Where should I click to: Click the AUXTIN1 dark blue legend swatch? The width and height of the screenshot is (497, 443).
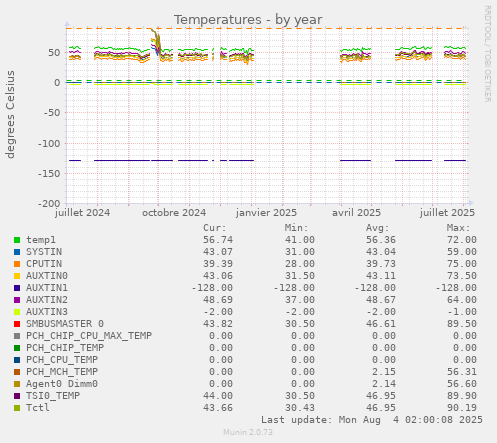tap(17, 288)
